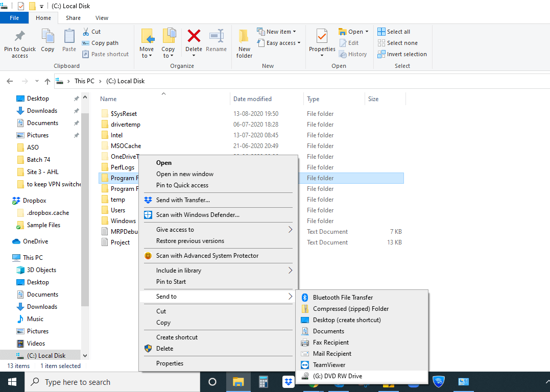The height and width of the screenshot is (392, 550).
Task: Switch to the Share ribbon tab
Action: point(73,17)
